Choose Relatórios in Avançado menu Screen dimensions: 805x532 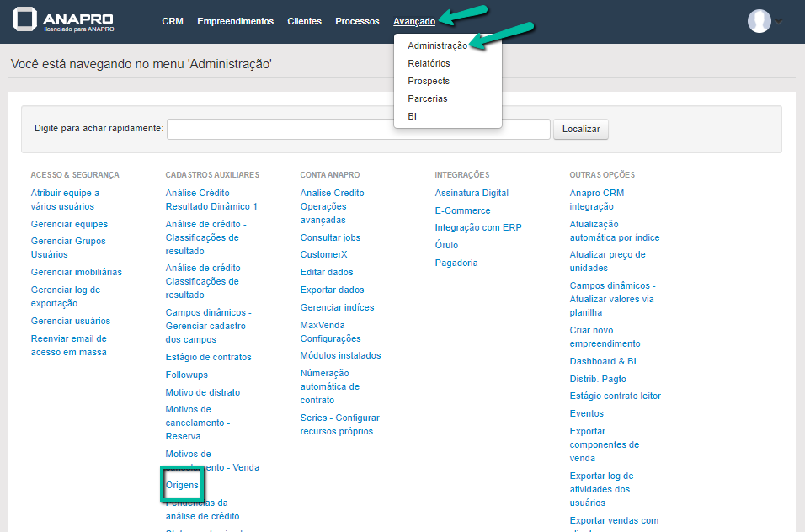[x=429, y=63]
